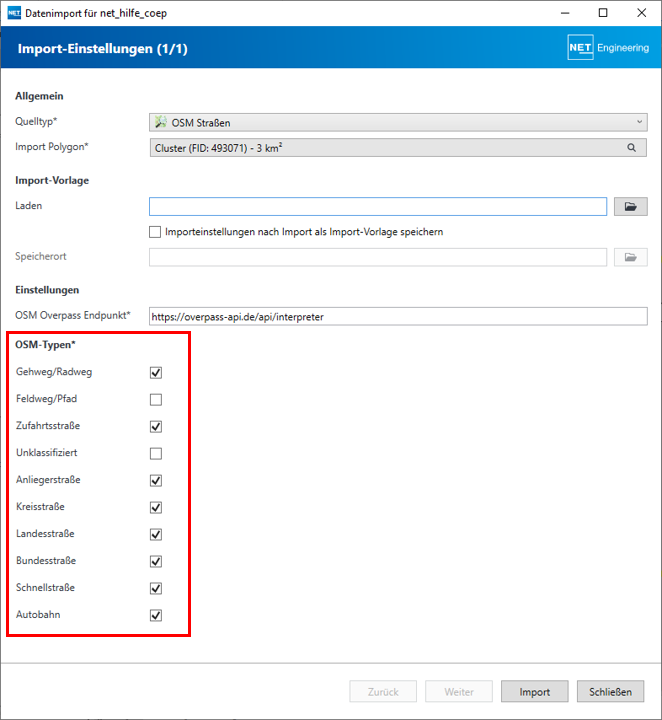Click the Weiter button
This screenshot has width=662, height=720.
tap(459, 692)
